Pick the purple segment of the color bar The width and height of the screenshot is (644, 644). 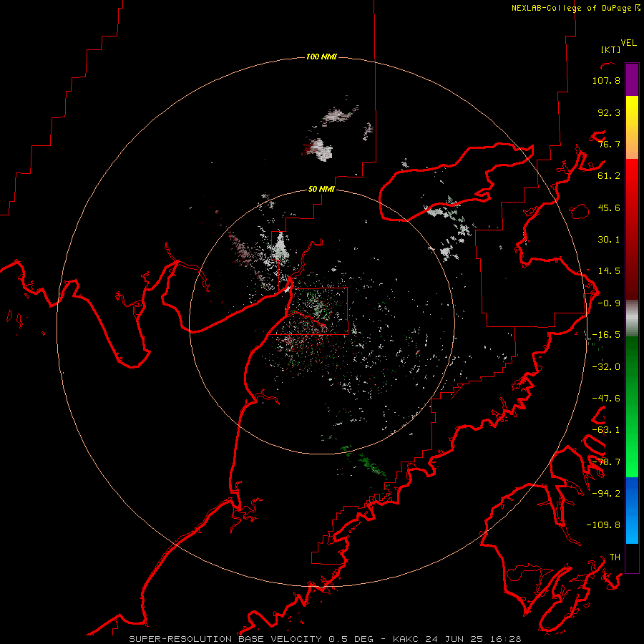(x=632, y=79)
